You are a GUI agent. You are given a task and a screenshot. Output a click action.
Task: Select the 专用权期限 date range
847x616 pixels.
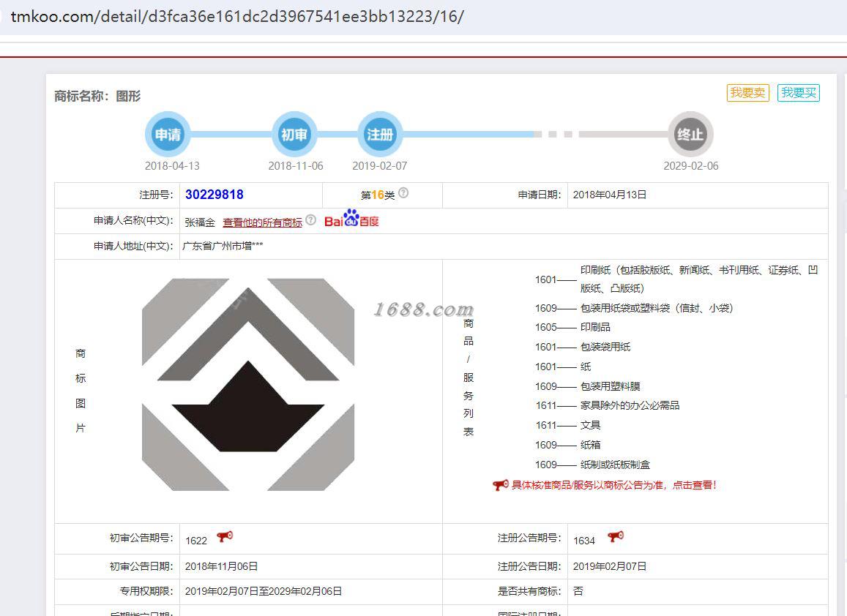coord(263,591)
